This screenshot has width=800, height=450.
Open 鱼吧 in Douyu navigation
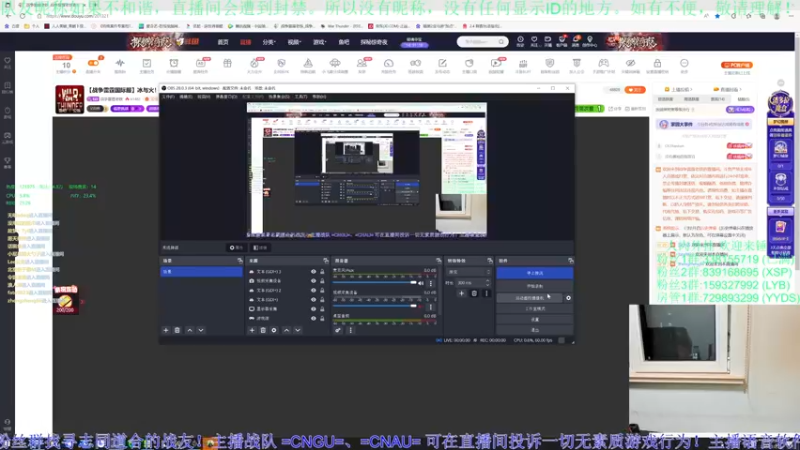point(344,42)
